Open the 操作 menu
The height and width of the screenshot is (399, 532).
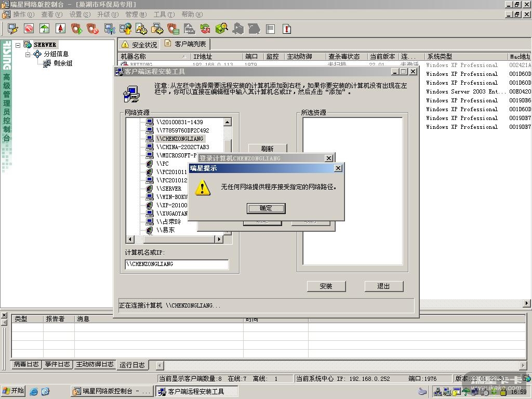(x=24, y=14)
